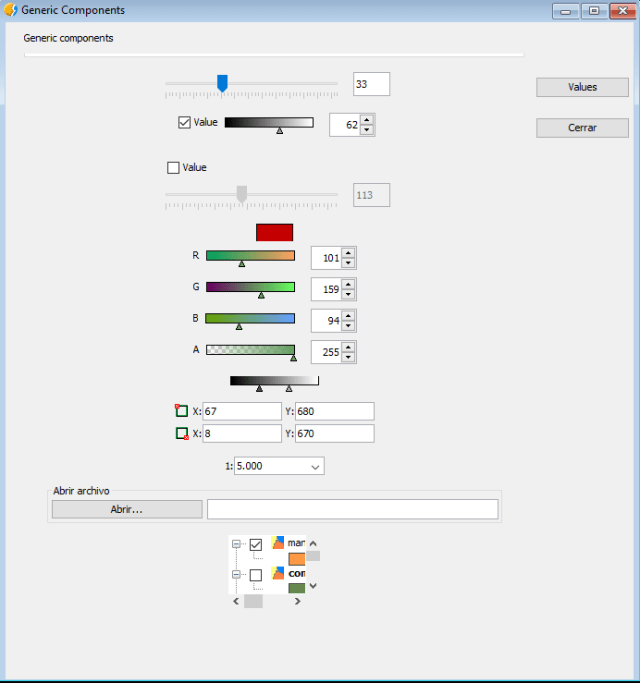640x683 pixels.
Task: Increase the G value 159
Action: point(348,284)
